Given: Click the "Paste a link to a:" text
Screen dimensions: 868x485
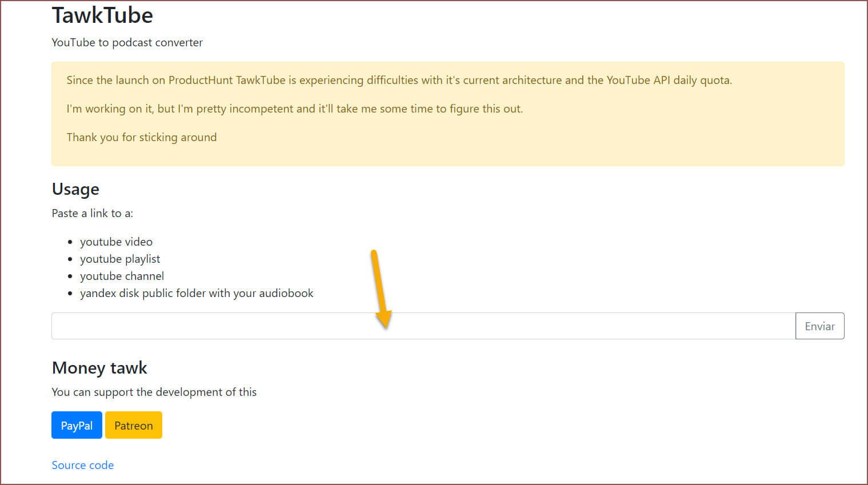Looking at the screenshot, I should [x=92, y=213].
